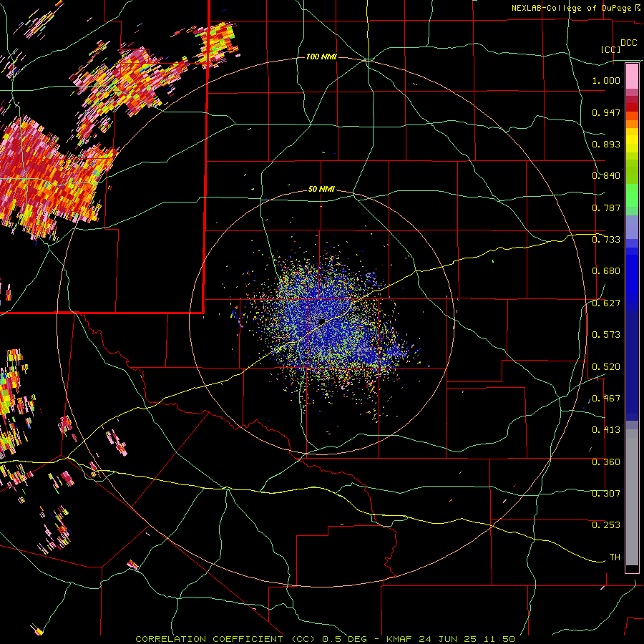Click the 0.573 legend value
This screenshot has width=644, height=644.
[x=606, y=335]
